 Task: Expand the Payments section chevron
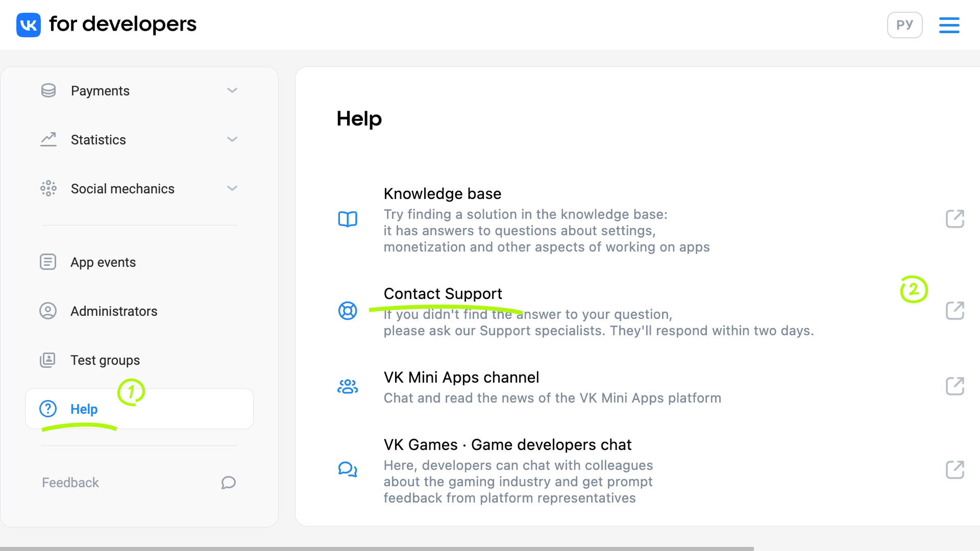click(x=232, y=90)
